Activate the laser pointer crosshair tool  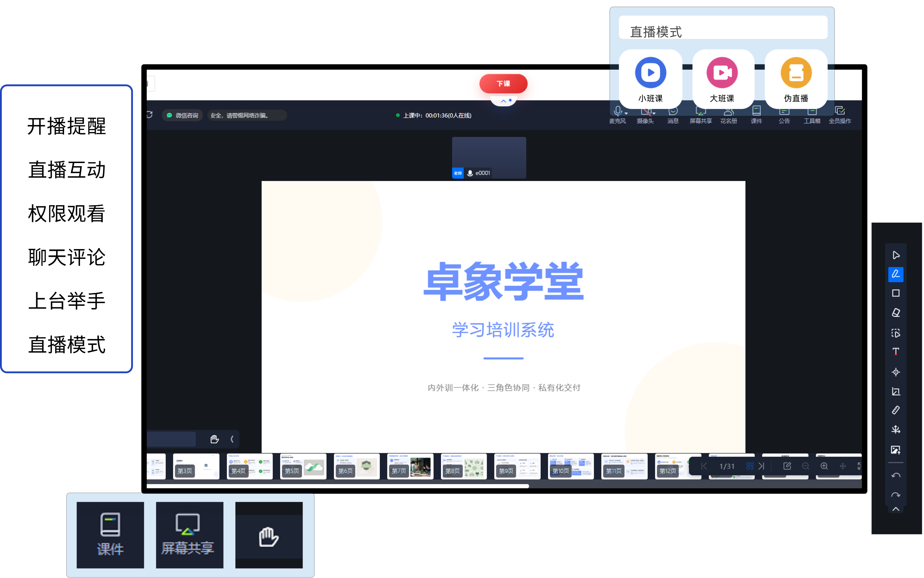[x=895, y=371]
